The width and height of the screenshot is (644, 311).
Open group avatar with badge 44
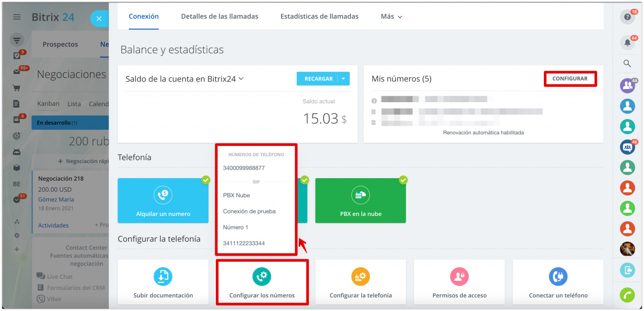(627, 86)
